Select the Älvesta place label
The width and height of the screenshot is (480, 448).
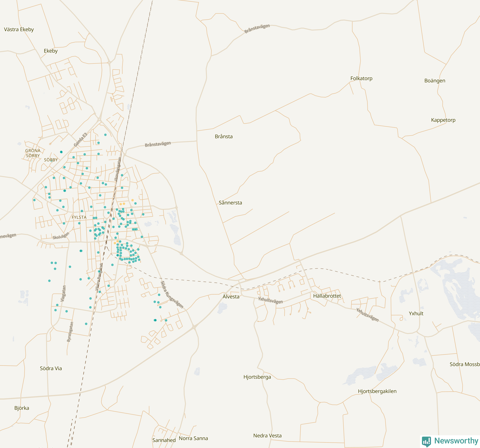231,297
